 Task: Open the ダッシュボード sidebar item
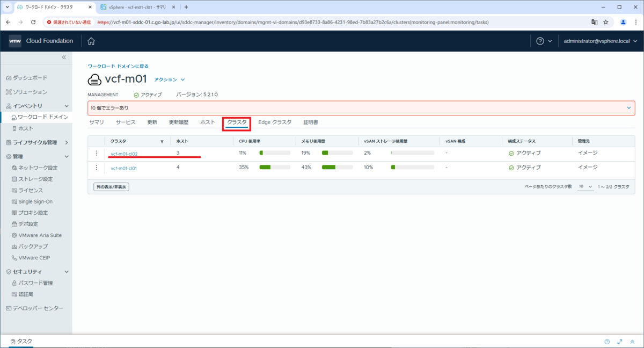(x=26, y=78)
